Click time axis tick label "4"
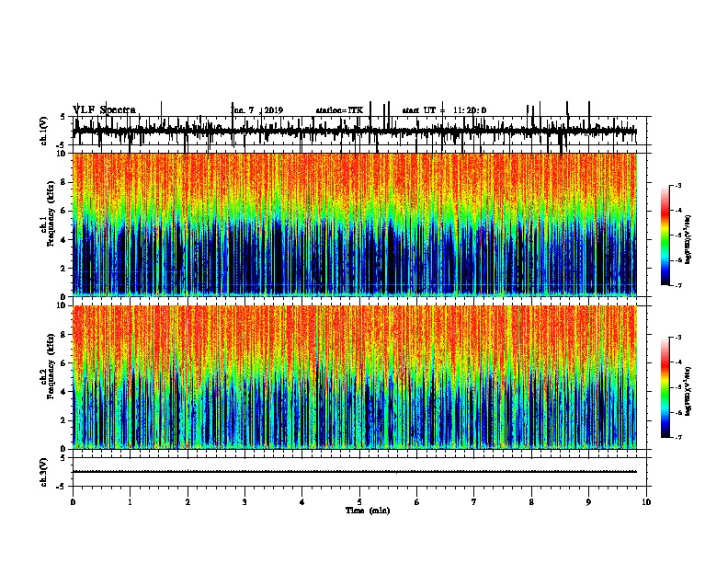Screen dimensions: 728x563 [x=301, y=502]
